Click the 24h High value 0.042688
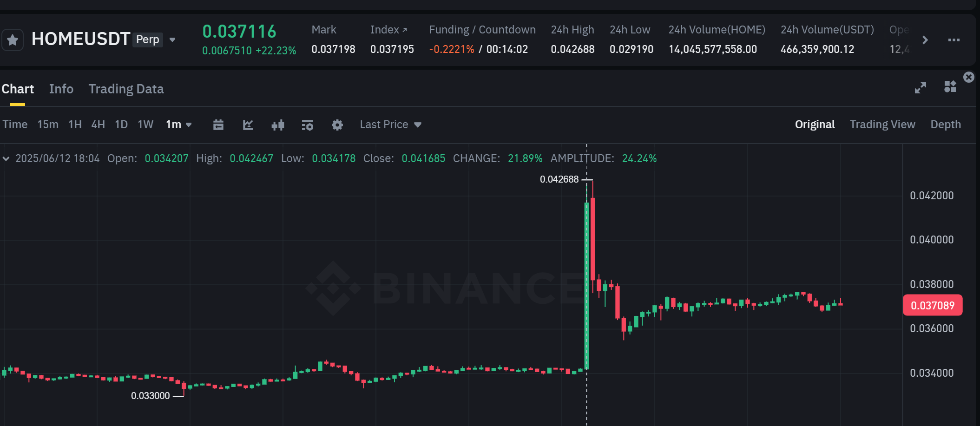This screenshot has height=426, width=980. point(572,49)
